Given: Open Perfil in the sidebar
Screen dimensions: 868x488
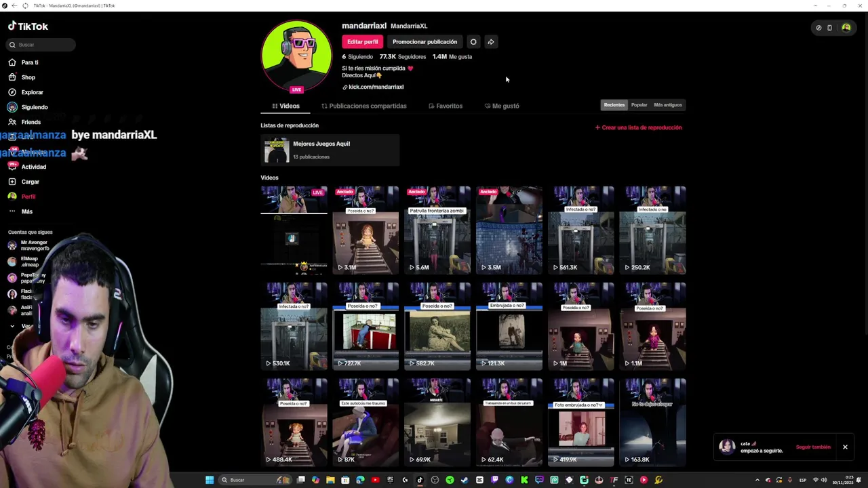Looking at the screenshot, I should pyautogui.click(x=22, y=197).
